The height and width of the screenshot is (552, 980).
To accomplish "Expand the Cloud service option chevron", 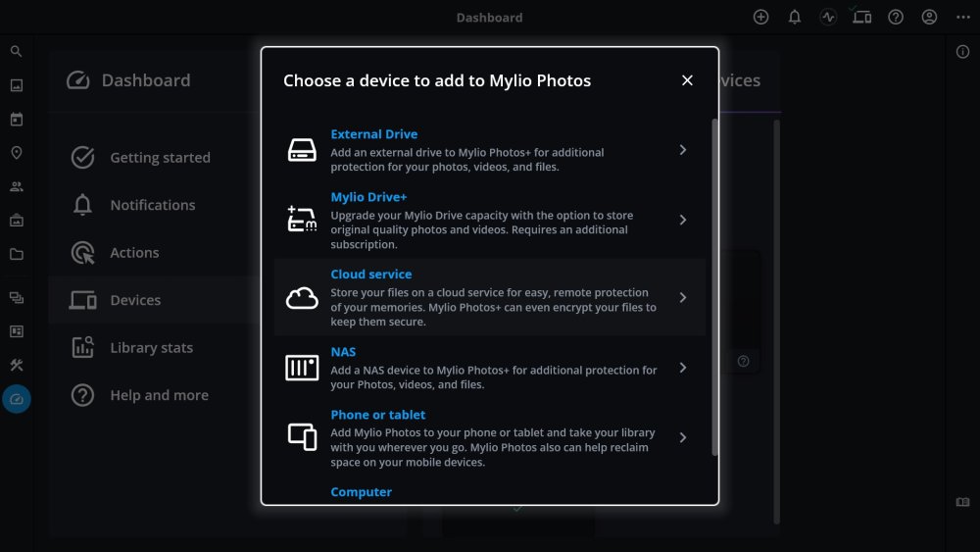I will (x=682, y=297).
